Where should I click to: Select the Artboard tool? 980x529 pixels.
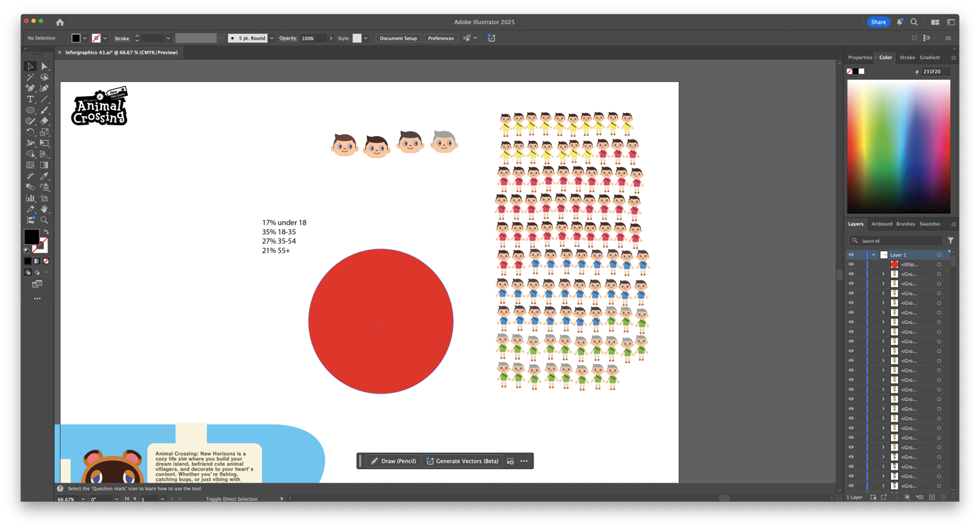(x=44, y=198)
